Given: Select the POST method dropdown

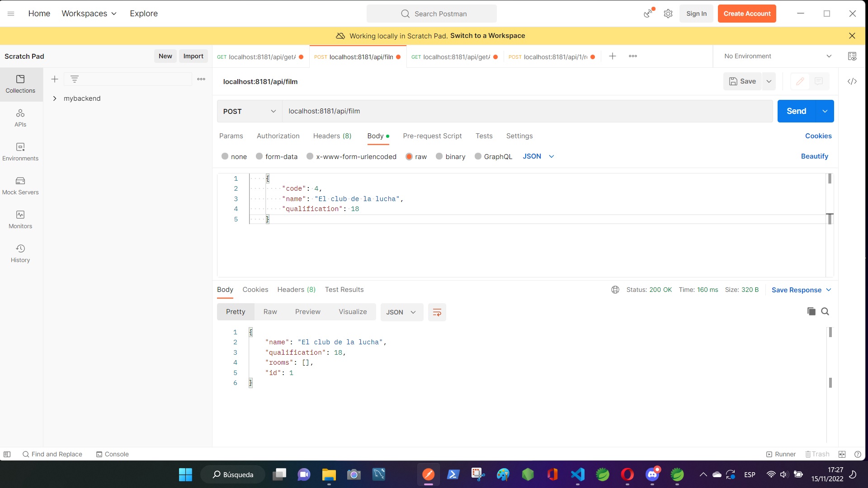Looking at the screenshot, I should click(249, 111).
